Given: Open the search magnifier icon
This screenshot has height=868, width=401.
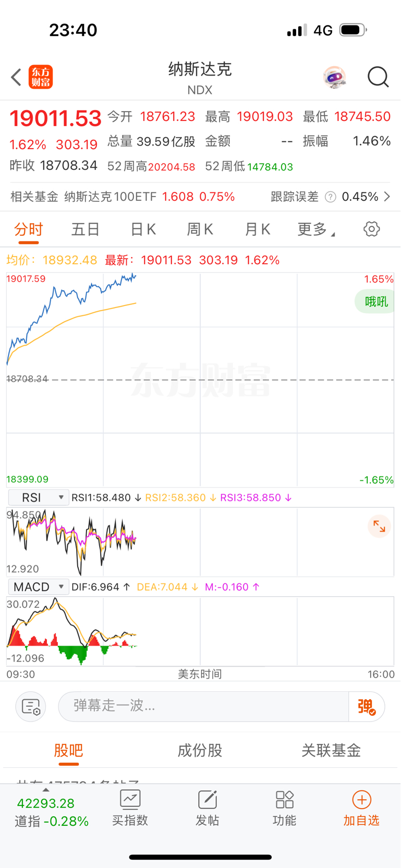Looking at the screenshot, I should [378, 77].
